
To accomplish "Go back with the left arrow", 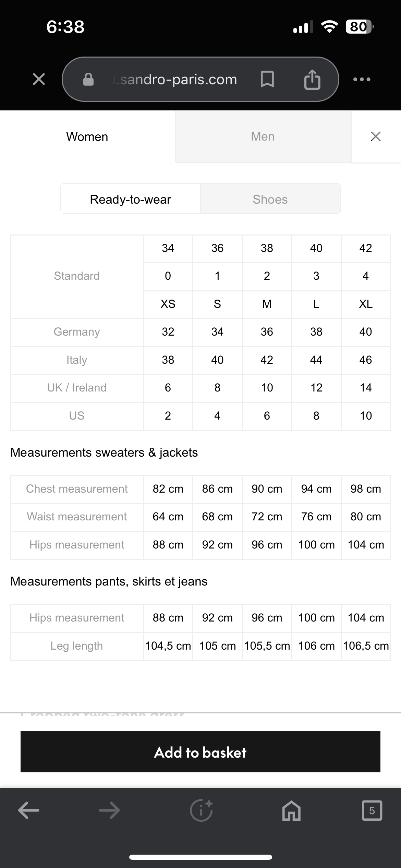I will 29,810.
